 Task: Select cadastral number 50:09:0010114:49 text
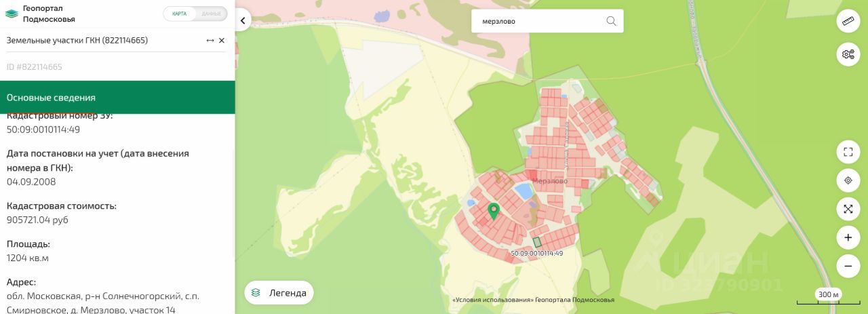[x=43, y=130]
